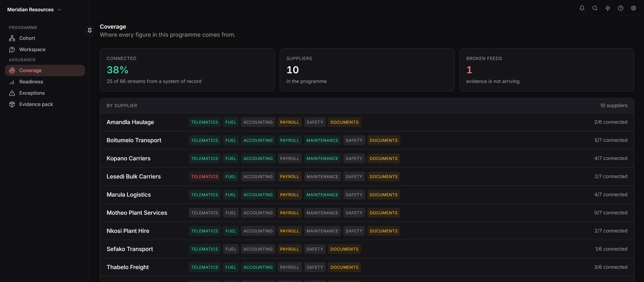Open the help question mark icon
The width and height of the screenshot is (644, 282).
pyautogui.click(x=620, y=8)
